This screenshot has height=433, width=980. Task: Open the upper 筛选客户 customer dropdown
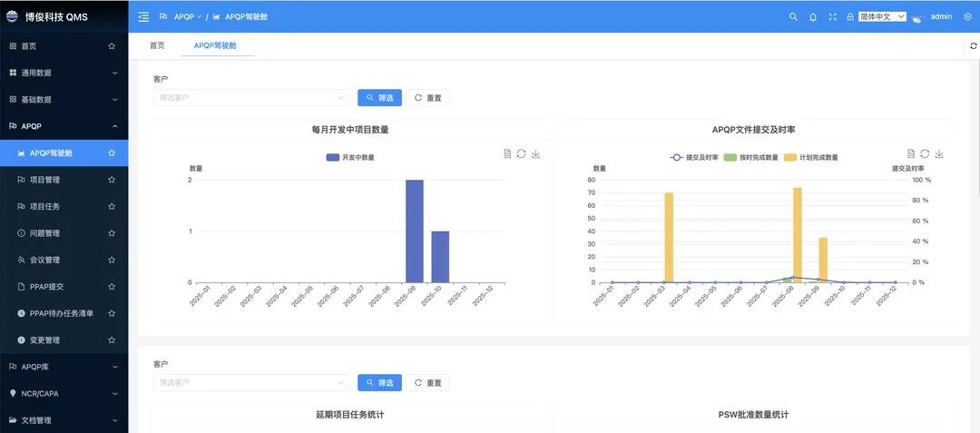pos(252,97)
